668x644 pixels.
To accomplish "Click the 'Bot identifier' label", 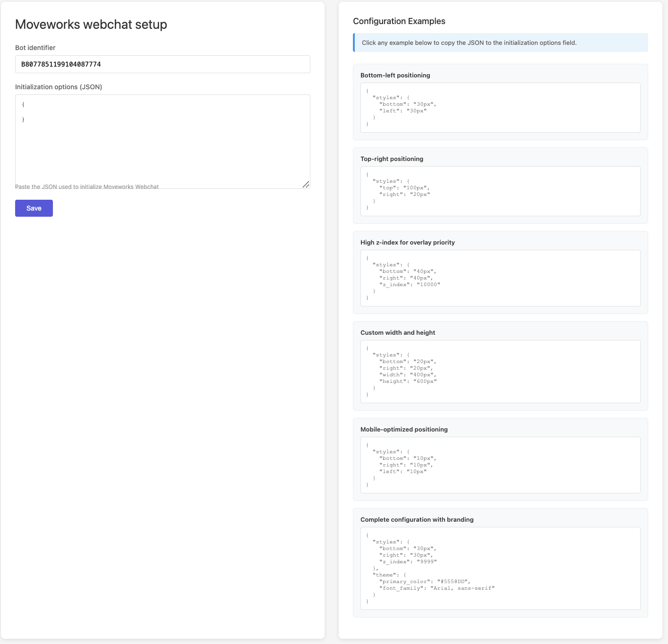I will coord(35,48).
